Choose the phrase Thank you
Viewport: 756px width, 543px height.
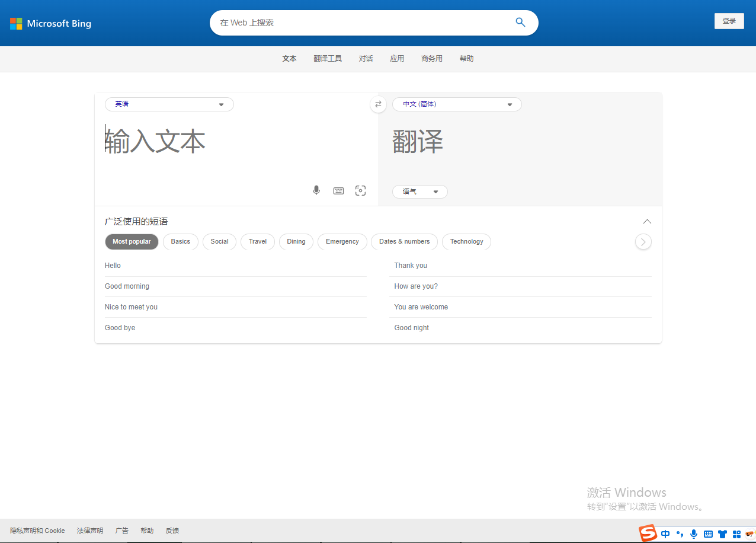[x=411, y=266]
